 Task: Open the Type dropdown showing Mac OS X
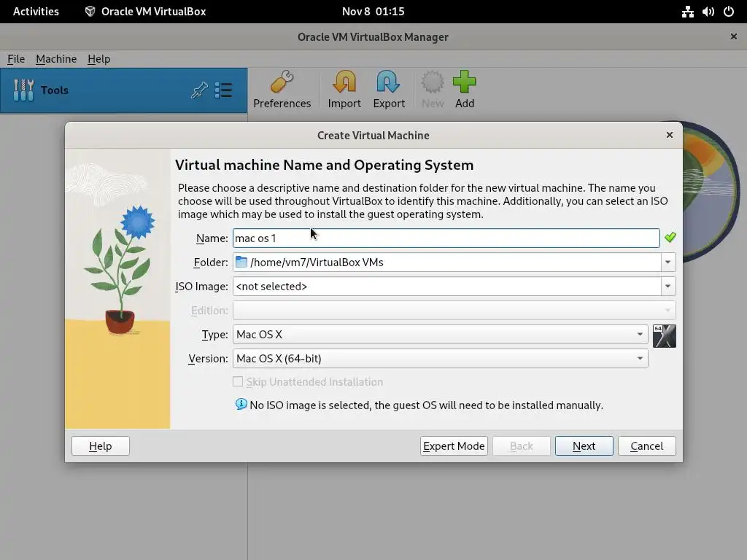point(440,334)
